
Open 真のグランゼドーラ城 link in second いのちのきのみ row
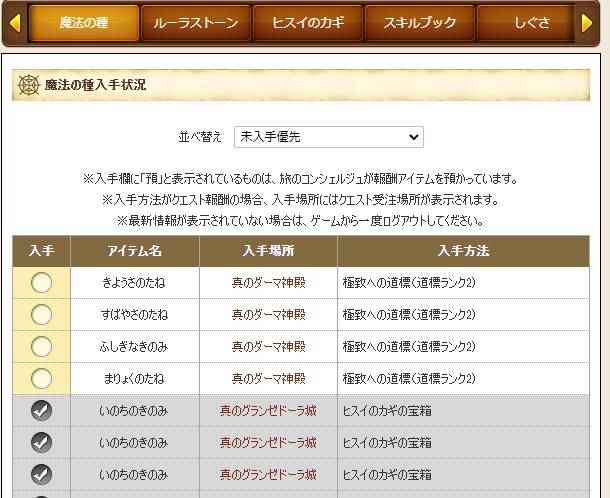tap(268, 442)
